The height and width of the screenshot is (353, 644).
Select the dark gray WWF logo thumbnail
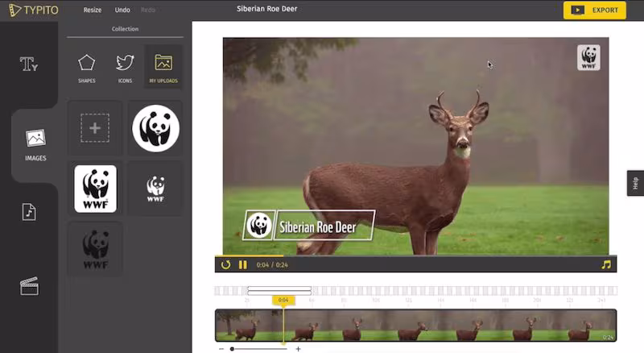coord(95,249)
